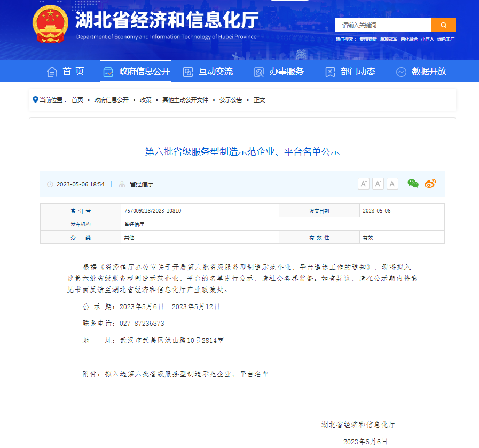
Task: Click hot search link 绿色工厂
Action: tap(446, 39)
